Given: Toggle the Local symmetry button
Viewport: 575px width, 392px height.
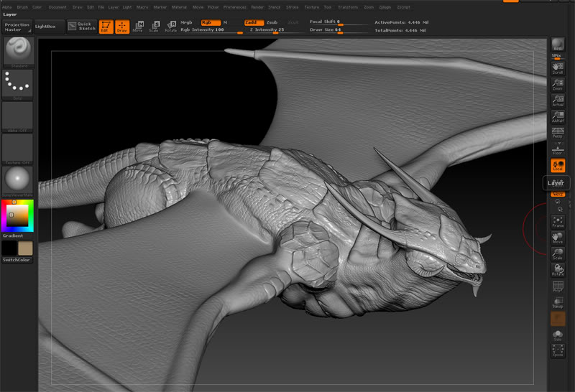Looking at the screenshot, I should point(558,165).
